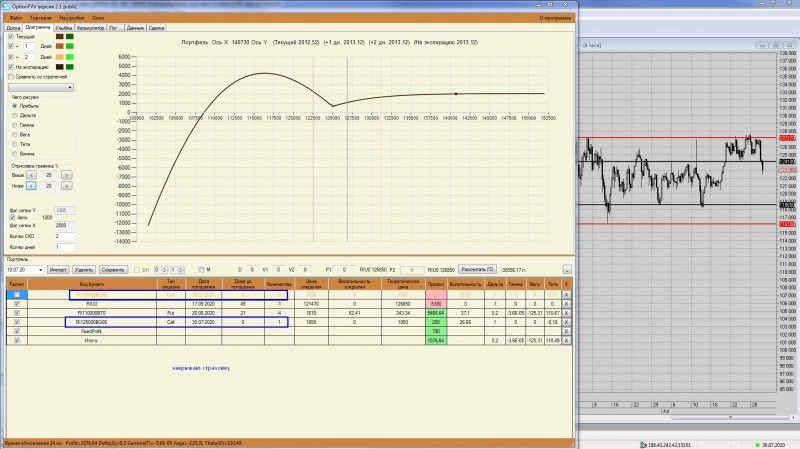Click the OptionFVV app icon in title bar

click(x=7, y=6)
